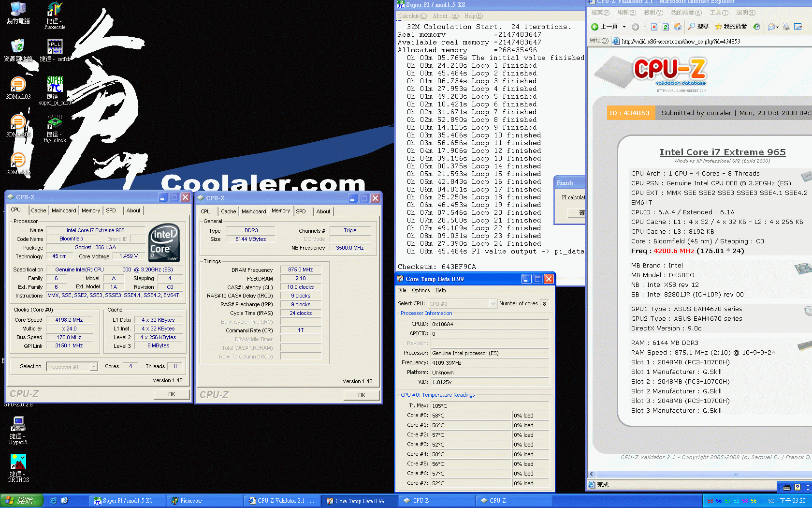Switch to SPD tab in left CPU-Z window
Image resolution: width=812 pixels, height=508 pixels.
pyautogui.click(x=111, y=210)
